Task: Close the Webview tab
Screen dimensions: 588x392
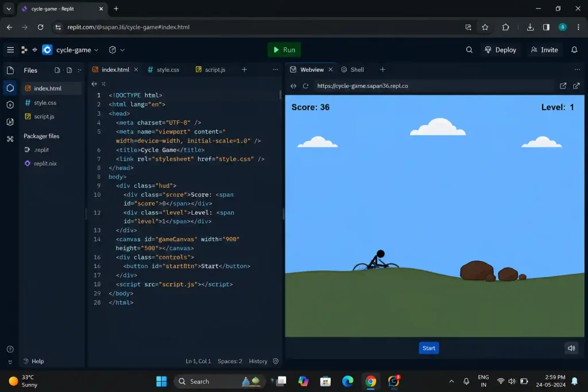Action: pyautogui.click(x=330, y=69)
